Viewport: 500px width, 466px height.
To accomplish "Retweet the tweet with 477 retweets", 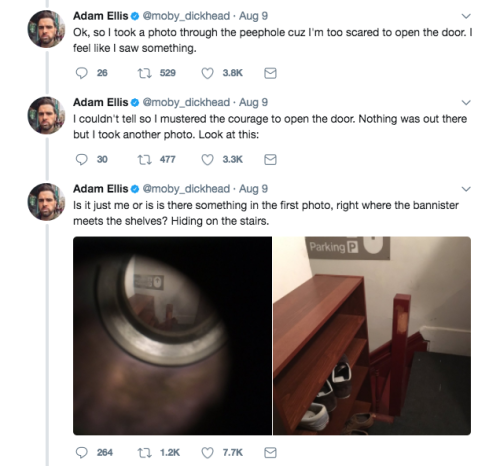I will (x=145, y=160).
